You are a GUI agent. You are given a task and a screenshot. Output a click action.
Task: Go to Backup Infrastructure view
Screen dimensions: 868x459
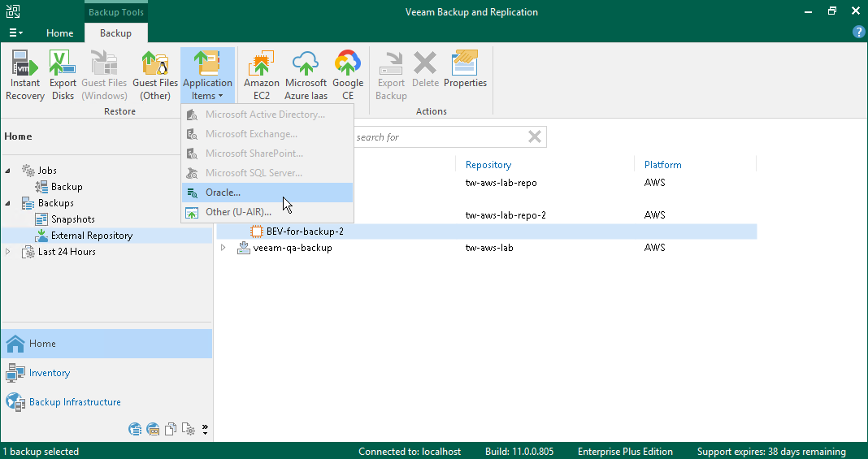tap(75, 402)
